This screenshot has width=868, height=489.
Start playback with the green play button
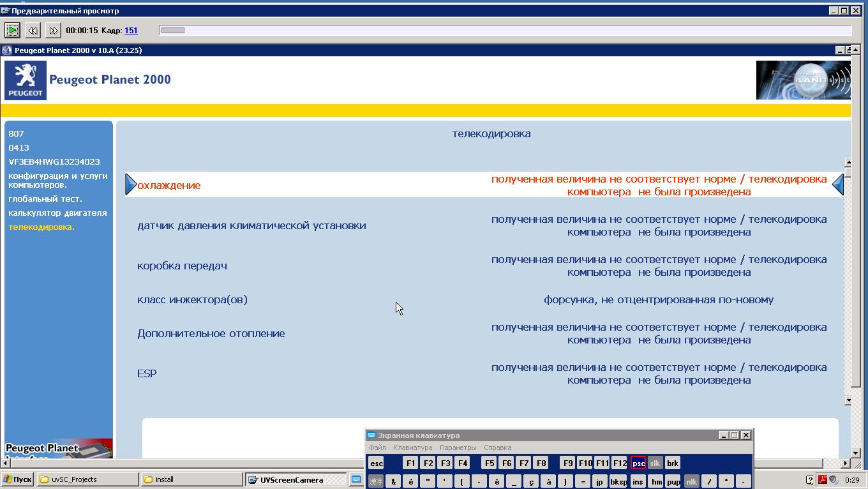(x=12, y=30)
